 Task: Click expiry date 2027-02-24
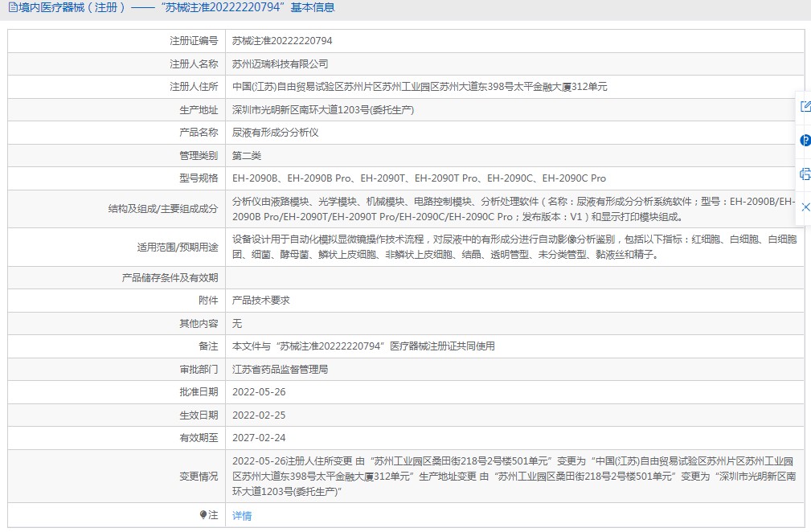(259, 438)
